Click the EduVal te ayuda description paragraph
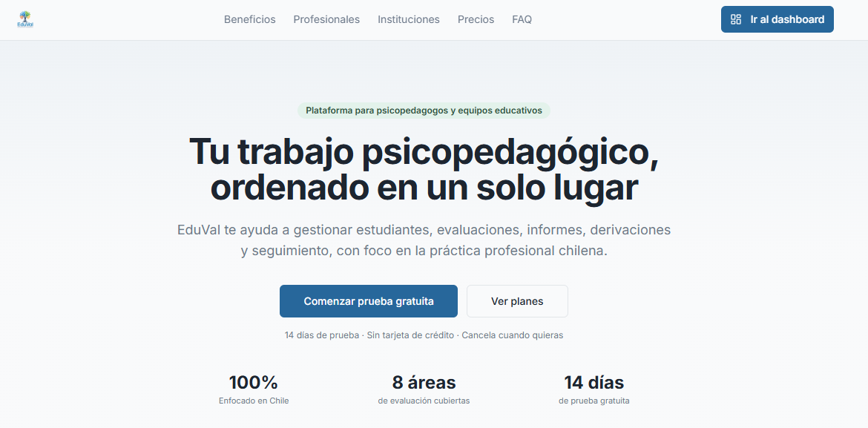 point(424,240)
